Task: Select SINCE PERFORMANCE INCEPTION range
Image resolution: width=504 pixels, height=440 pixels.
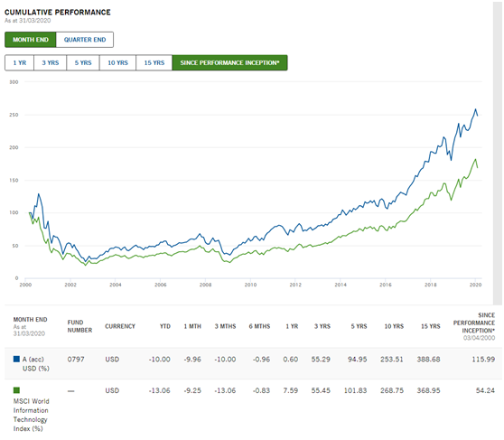Action: point(229,62)
